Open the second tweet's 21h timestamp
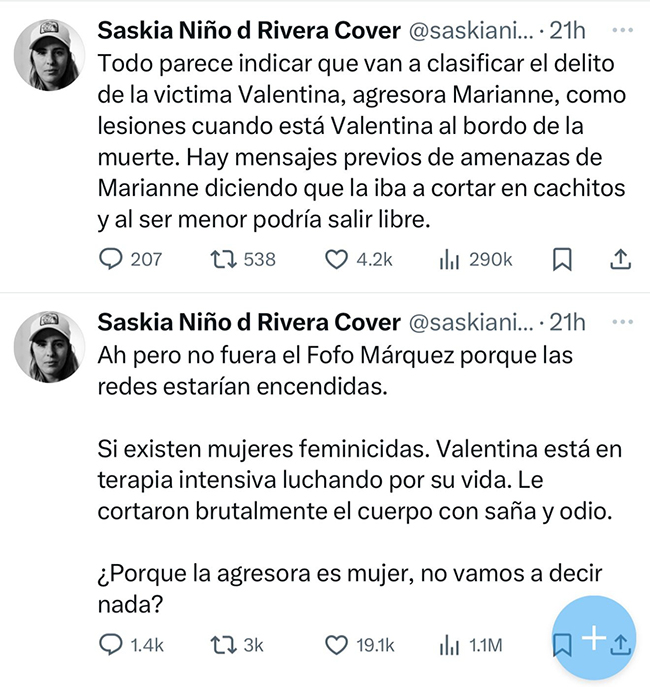The image size is (650, 687). (568, 322)
